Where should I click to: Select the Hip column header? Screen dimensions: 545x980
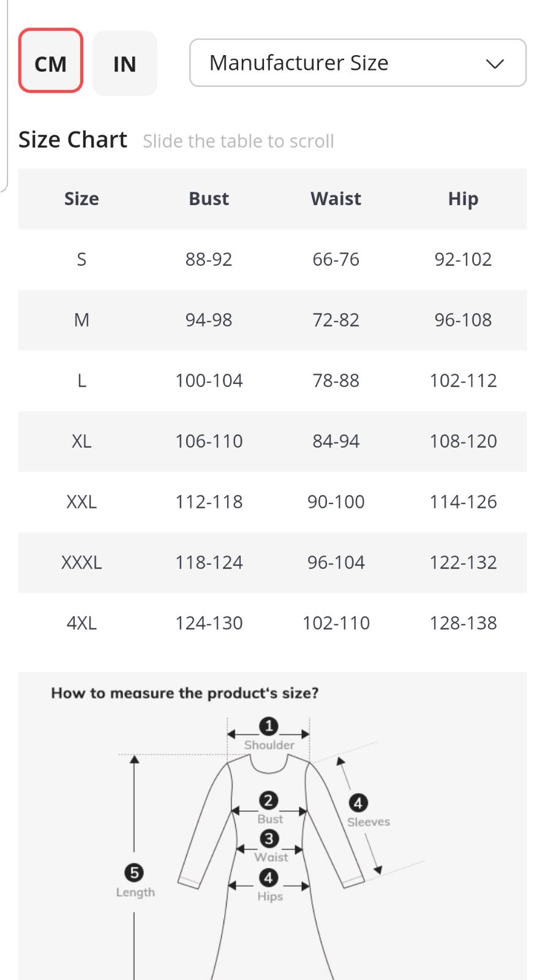pyautogui.click(x=463, y=198)
